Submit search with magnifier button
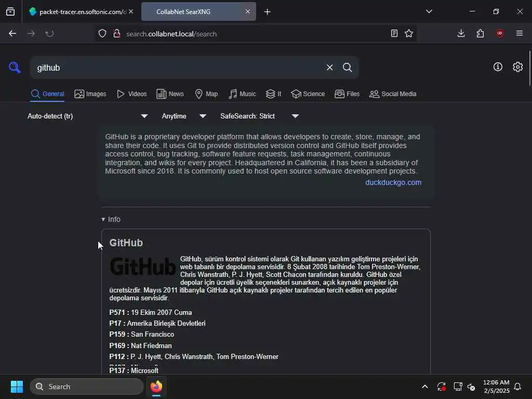 click(x=347, y=68)
